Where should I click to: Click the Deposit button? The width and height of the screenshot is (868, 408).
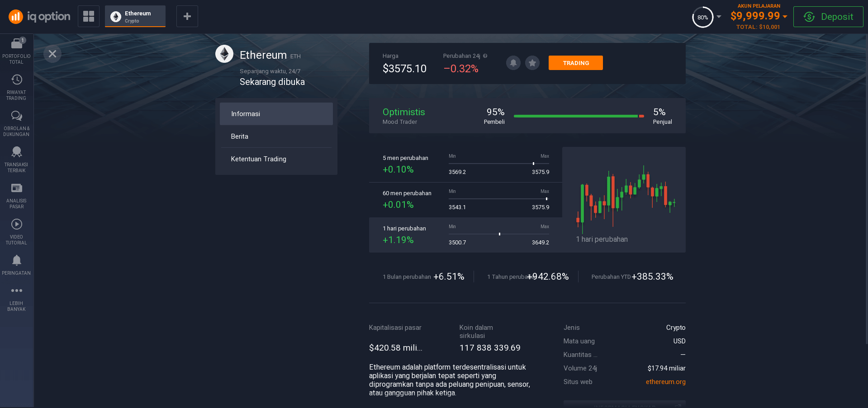click(x=828, y=17)
